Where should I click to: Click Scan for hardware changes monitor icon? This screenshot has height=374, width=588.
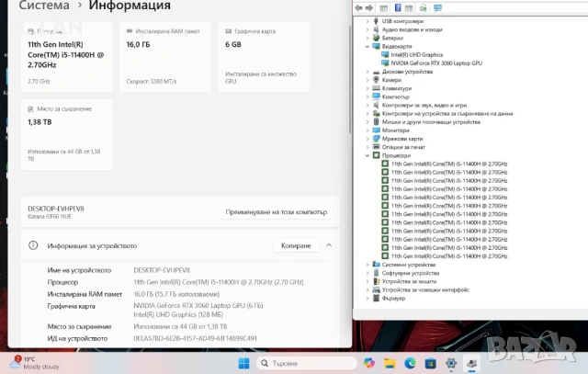click(x=437, y=8)
